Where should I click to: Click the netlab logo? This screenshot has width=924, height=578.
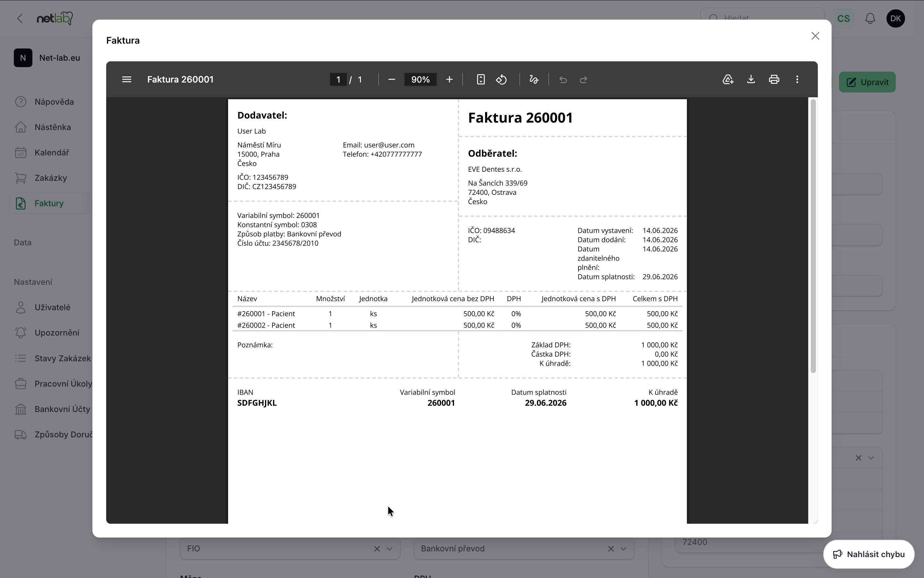coord(55,18)
